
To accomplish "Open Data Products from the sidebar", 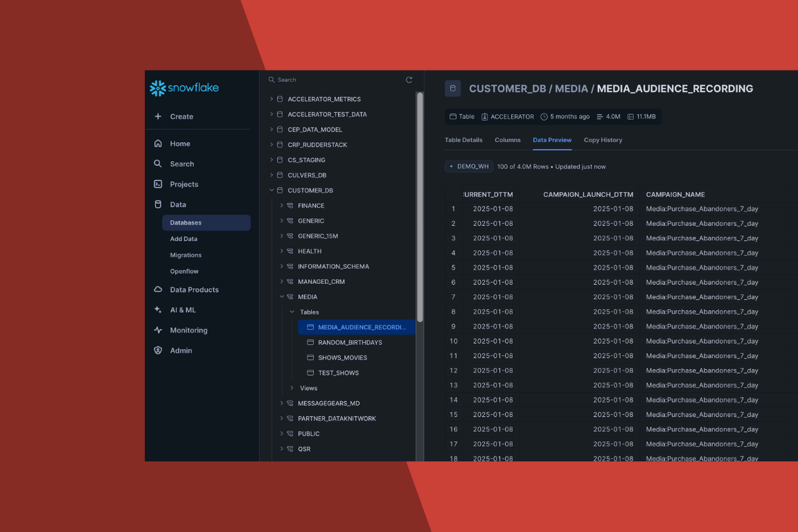I will (194, 290).
